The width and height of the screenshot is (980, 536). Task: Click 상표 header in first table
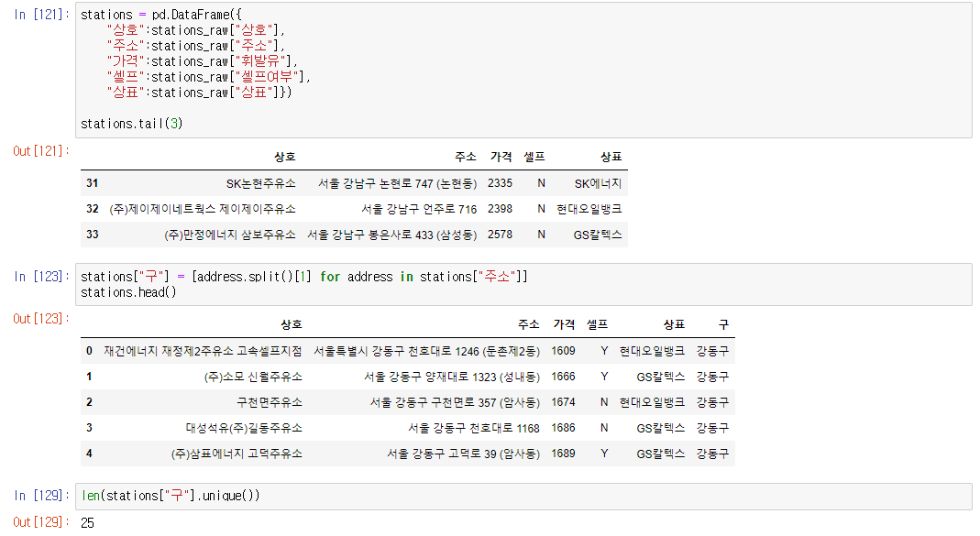pos(611,157)
